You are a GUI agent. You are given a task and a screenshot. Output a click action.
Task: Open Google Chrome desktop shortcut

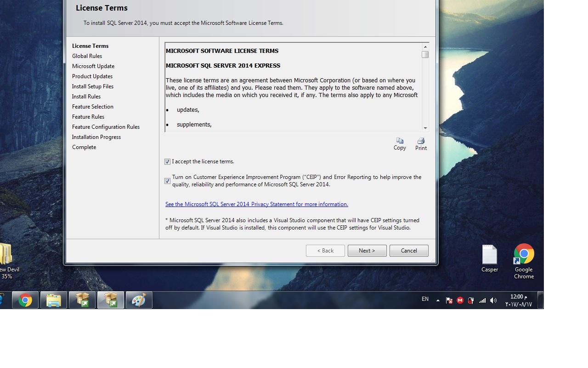click(x=524, y=261)
